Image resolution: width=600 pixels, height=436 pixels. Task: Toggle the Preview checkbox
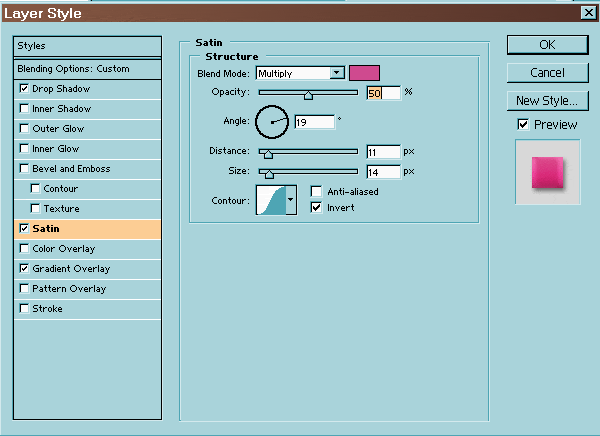523,125
